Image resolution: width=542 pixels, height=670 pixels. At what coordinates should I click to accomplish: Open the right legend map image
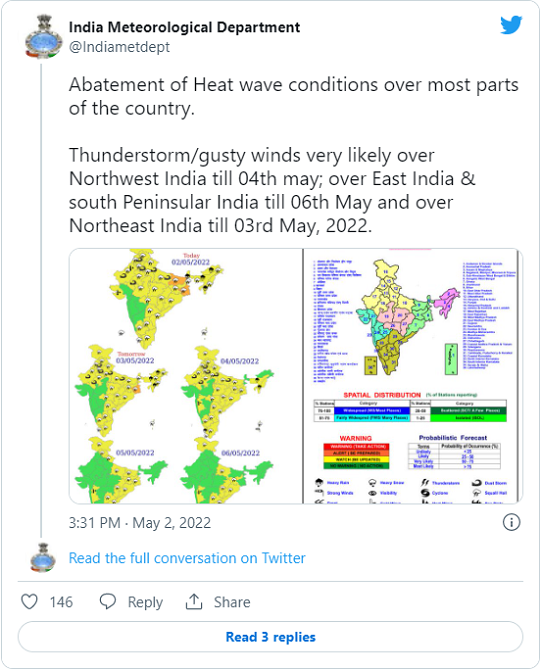tap(413, 376)
